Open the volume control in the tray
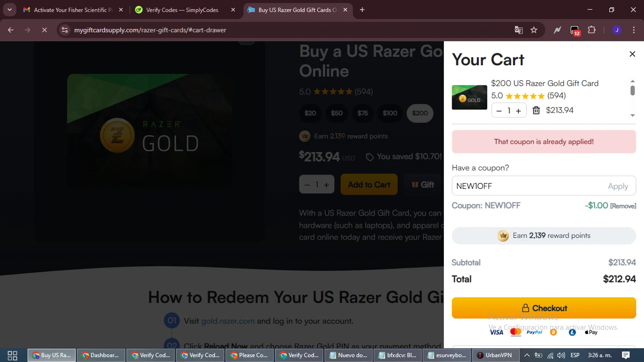The height and width of the screenshot is (362, 644). [561, 355]
